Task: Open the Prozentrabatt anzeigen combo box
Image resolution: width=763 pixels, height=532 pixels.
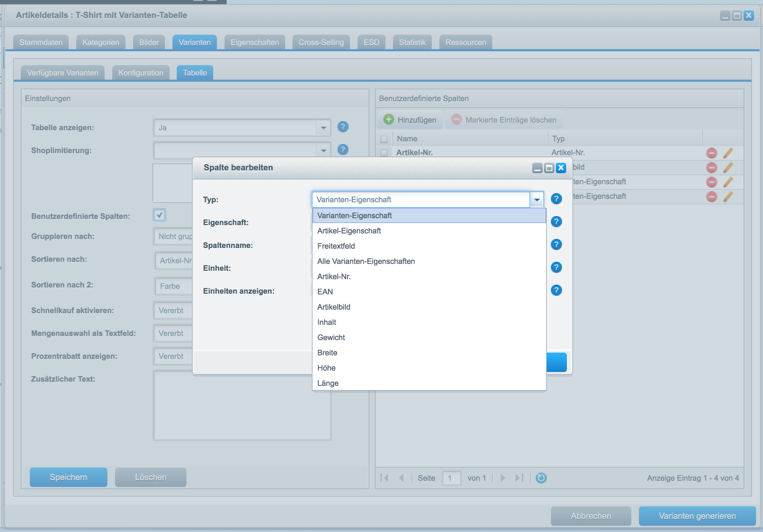Action: pos(173,356)
